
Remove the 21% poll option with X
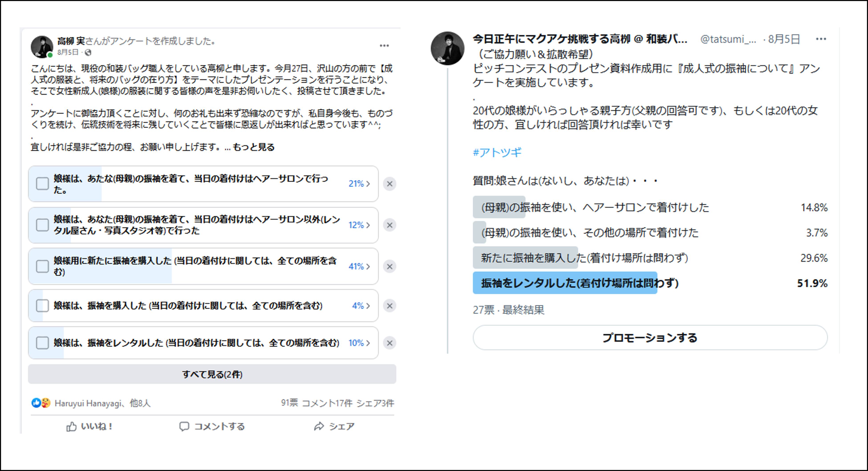click(389, 184)
